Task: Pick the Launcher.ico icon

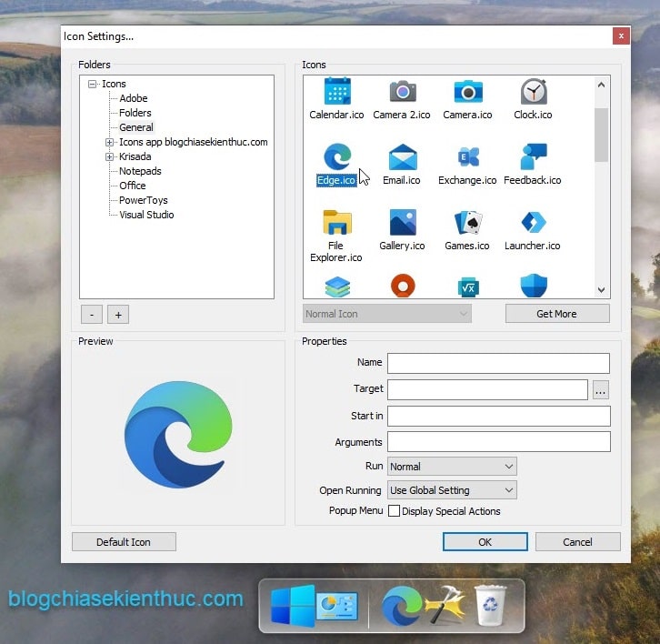Action: point(533,230)
